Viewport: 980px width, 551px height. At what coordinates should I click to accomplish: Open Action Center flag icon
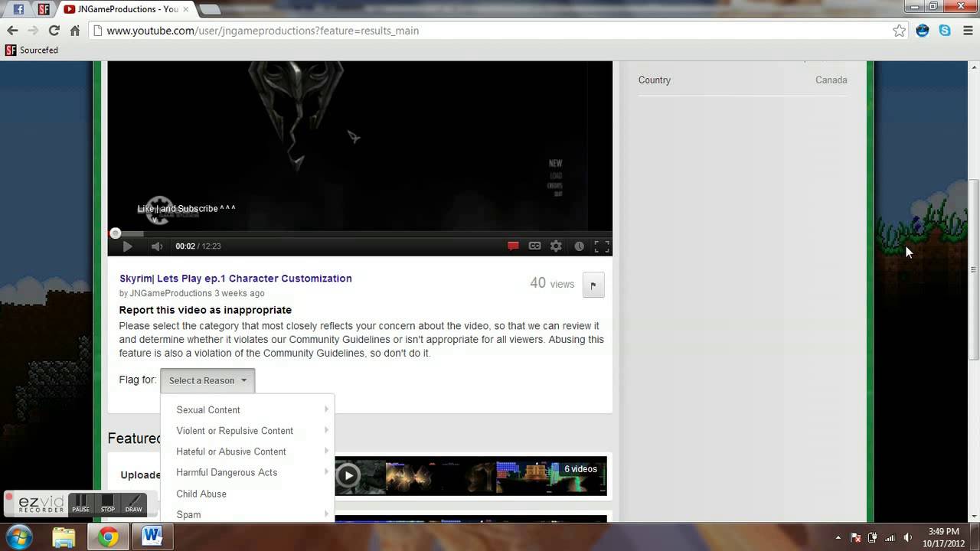pyautogui.click(x=856, y=537)
